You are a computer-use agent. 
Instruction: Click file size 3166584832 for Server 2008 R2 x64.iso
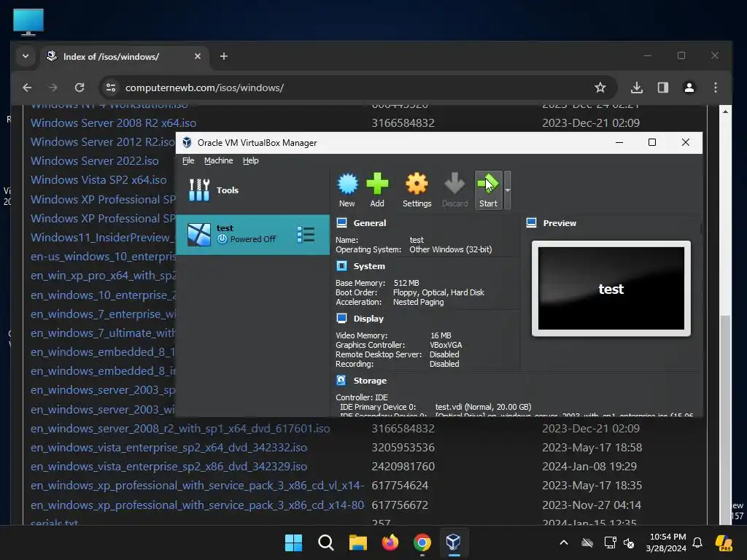tap(403, 122)
